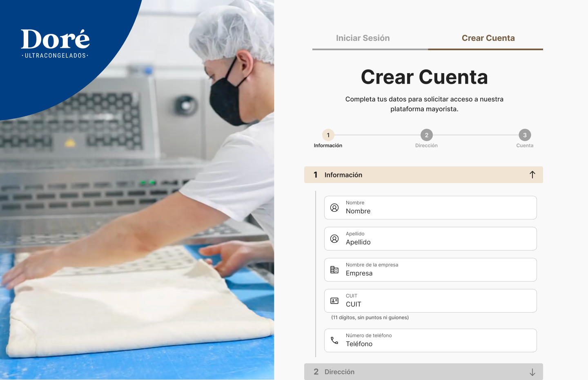
Task: Focus the Número de teléfono field
Action: (x=437, y=344)
